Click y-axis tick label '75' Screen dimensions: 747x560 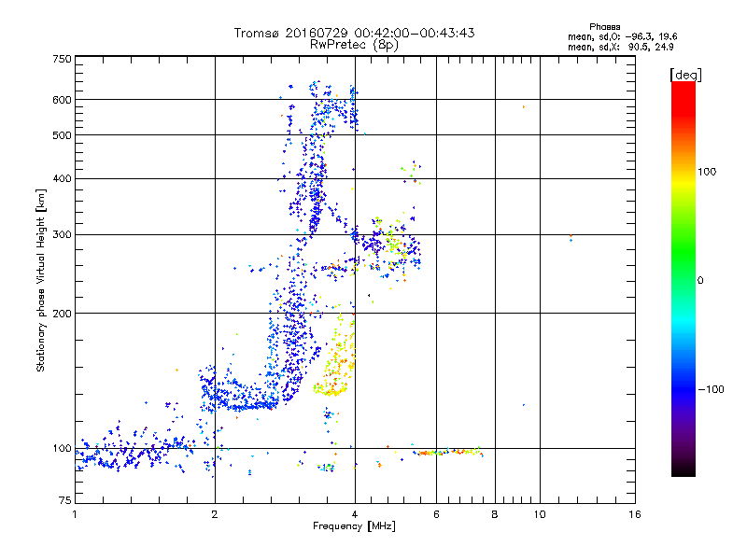tap(65, 500)
